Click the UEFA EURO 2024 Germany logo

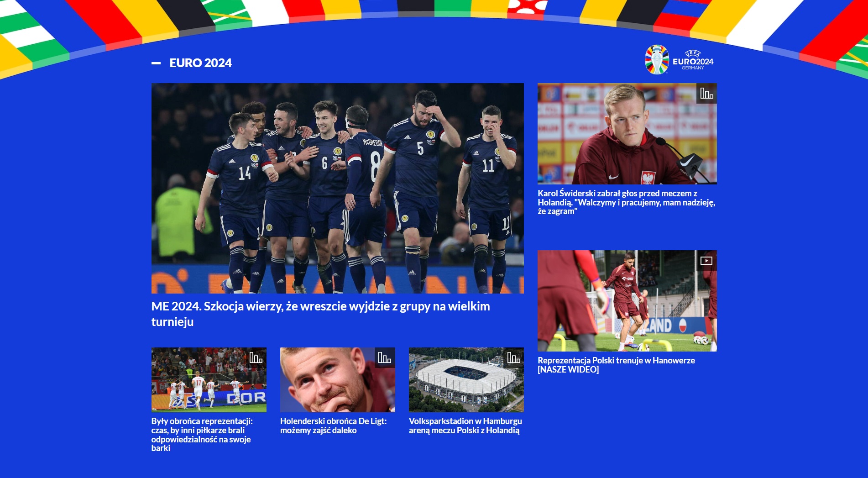(679, 60)
